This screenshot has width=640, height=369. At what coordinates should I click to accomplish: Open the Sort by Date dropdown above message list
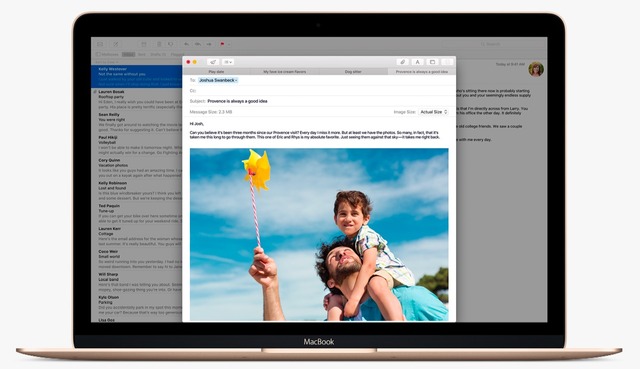107,62
